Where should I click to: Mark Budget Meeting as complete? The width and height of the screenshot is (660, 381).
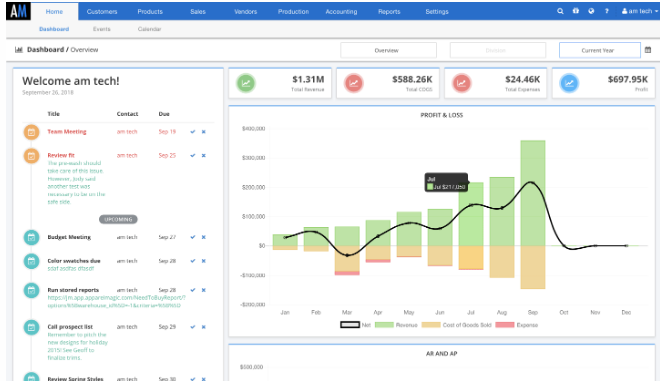click(193, 237)
